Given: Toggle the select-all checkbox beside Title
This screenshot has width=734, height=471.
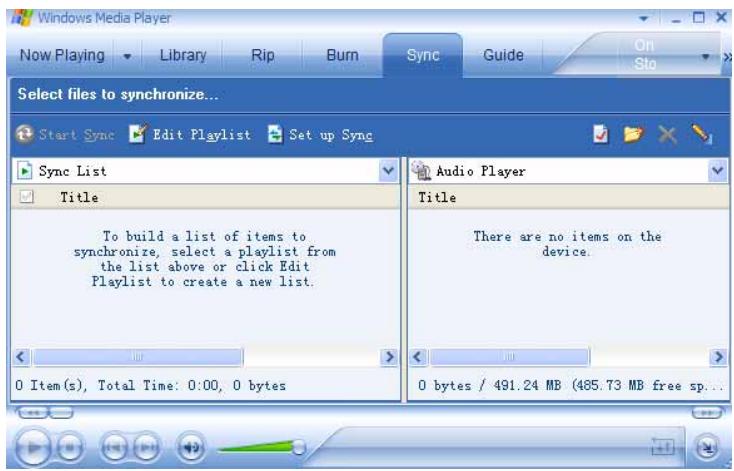Looking at the screenshot, I should (27, 197).
